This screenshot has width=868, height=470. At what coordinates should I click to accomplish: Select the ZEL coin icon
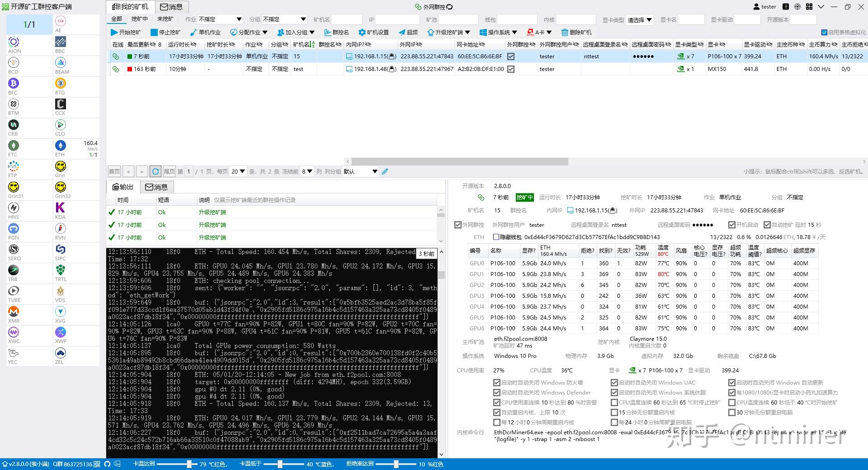[61, 352]
